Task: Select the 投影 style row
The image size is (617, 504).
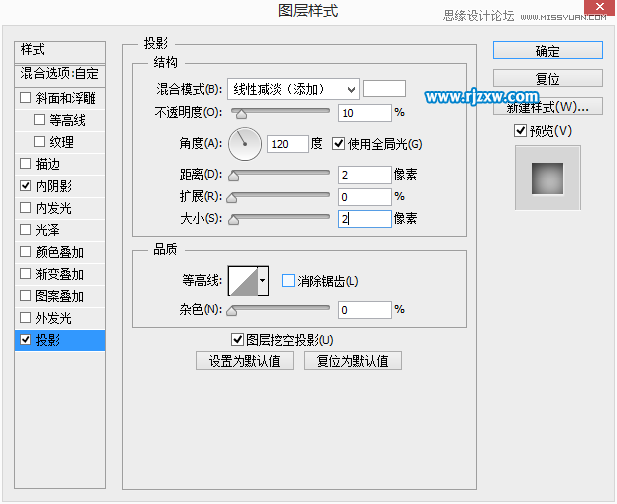Action: pos(60,340)
